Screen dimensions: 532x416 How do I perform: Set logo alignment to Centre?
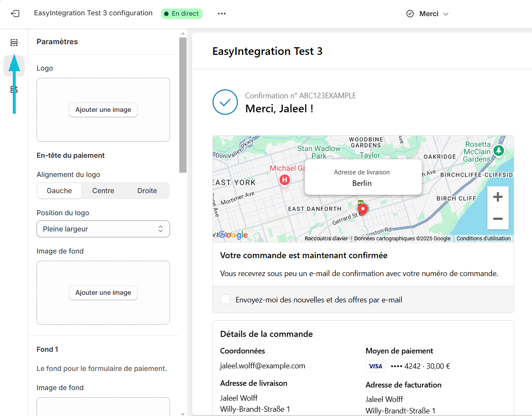point(103,191)
